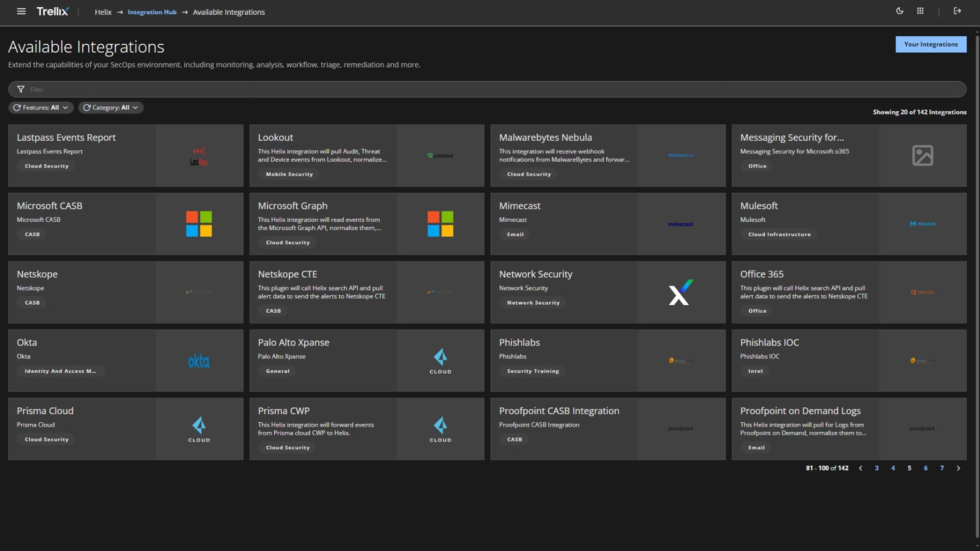Click the Mobile Security tag on Lookout

point(289,174)
